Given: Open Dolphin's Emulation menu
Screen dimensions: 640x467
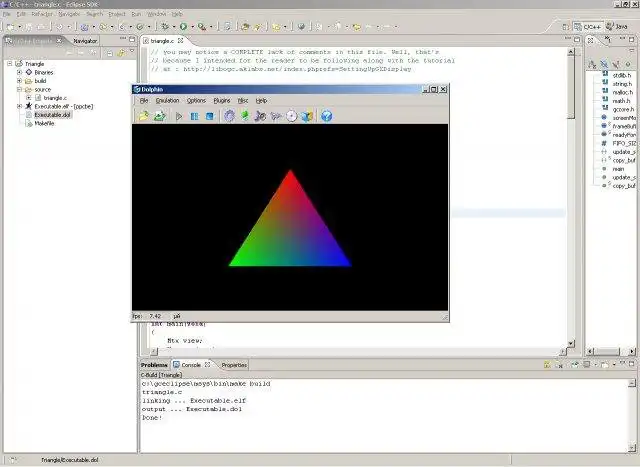Looking at the screenshot, I should 167,100.
